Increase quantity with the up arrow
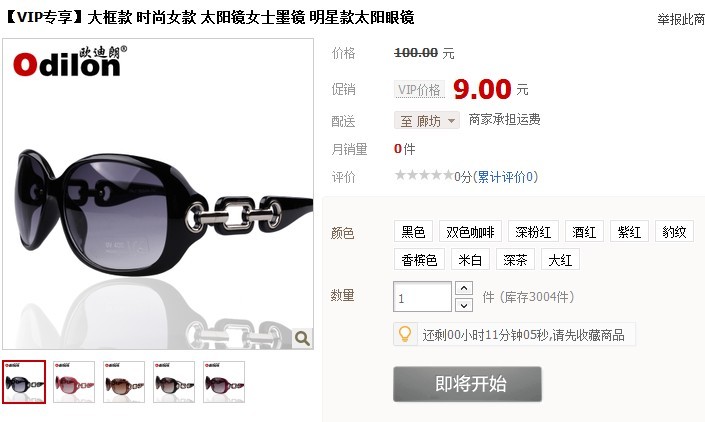 coord(464,288)
